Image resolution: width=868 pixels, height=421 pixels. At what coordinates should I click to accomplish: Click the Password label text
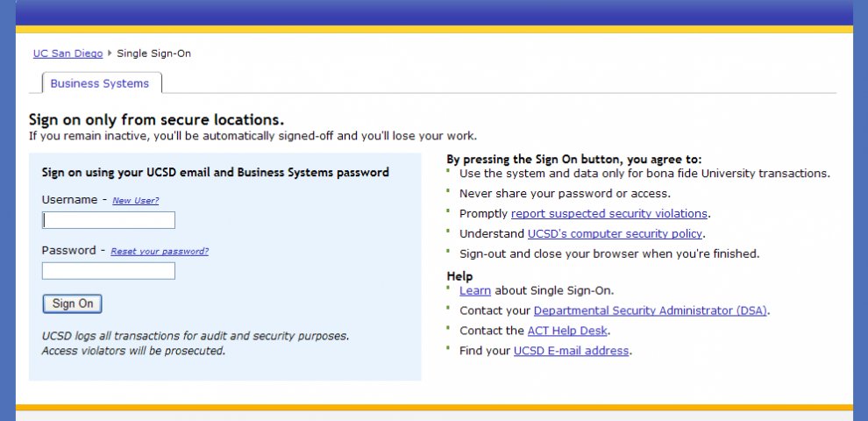[68, 251]
